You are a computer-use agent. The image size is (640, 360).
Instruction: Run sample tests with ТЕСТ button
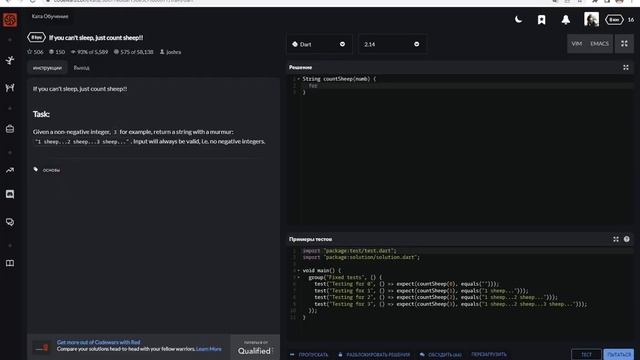coord(586,354)
